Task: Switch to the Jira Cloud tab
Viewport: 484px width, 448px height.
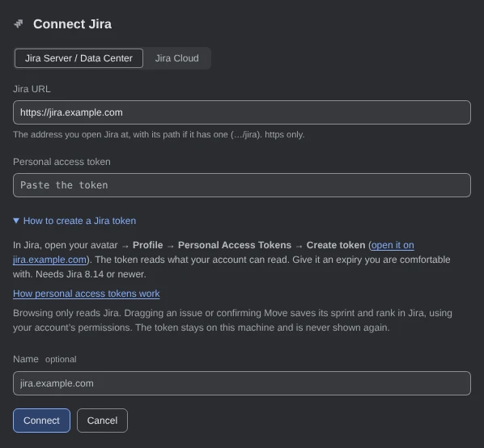Action: 177,58
